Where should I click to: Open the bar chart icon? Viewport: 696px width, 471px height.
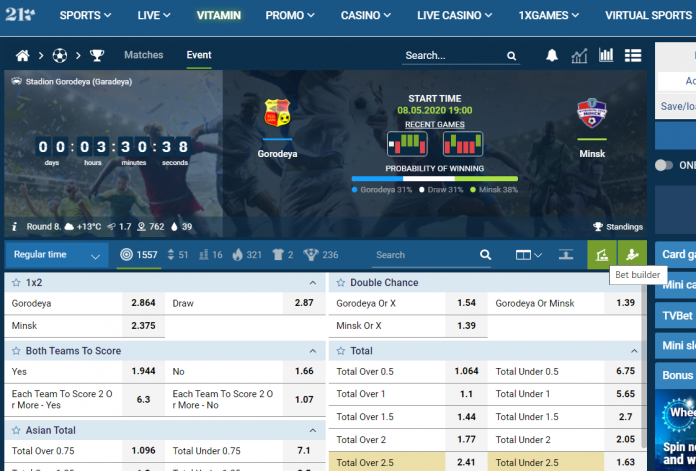click(606, 55)
